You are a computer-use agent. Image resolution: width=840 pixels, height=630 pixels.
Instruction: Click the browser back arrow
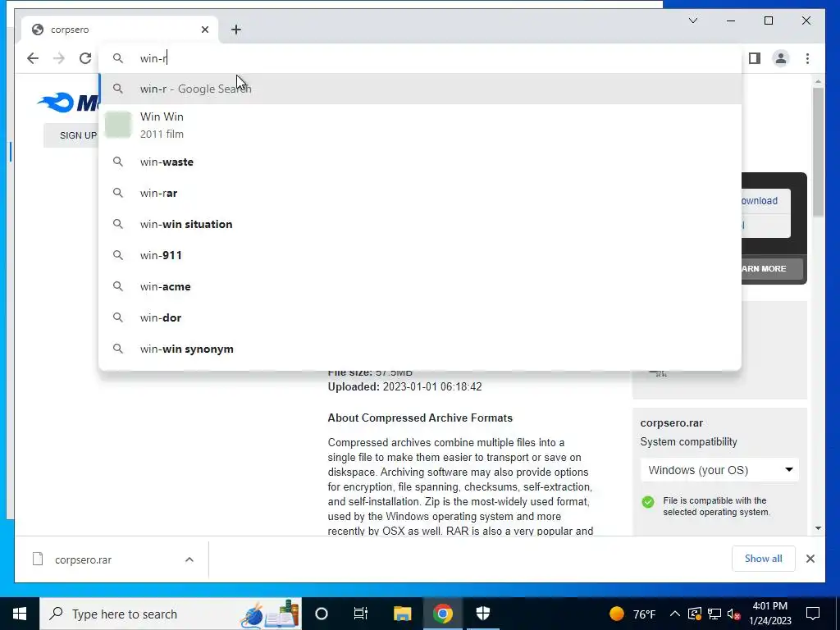click(33, 58)
